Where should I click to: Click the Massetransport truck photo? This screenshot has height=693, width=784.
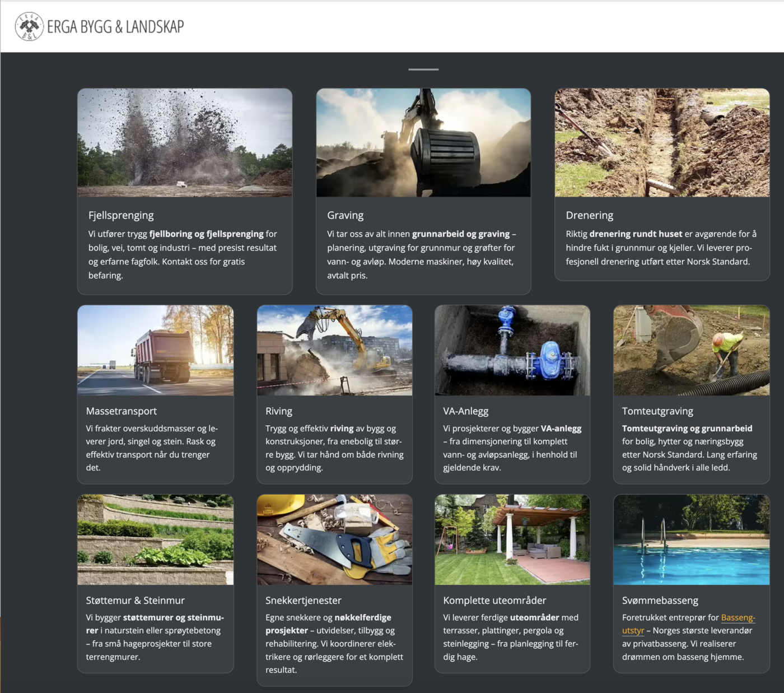[156, 350]
